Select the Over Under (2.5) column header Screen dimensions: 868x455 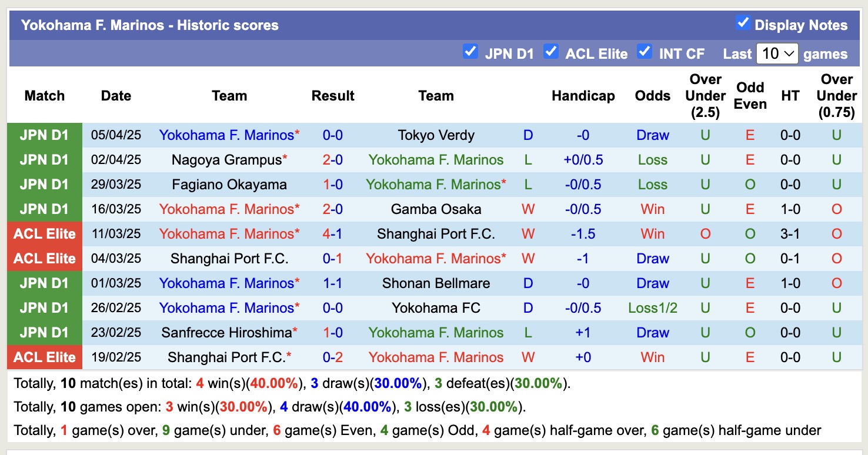[705, 96]
